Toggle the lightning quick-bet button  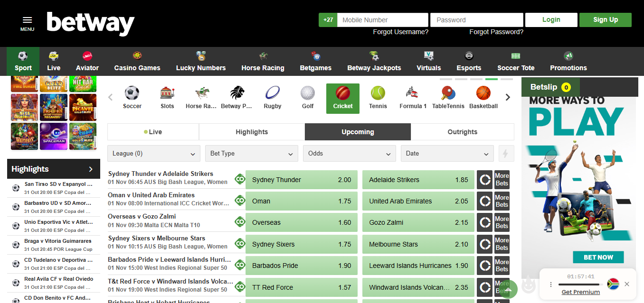tap(506, 154)
